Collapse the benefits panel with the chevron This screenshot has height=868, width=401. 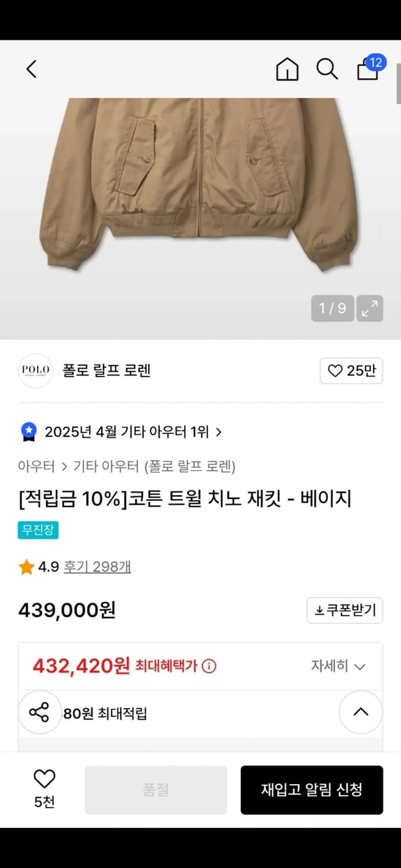tap(360, 712)
